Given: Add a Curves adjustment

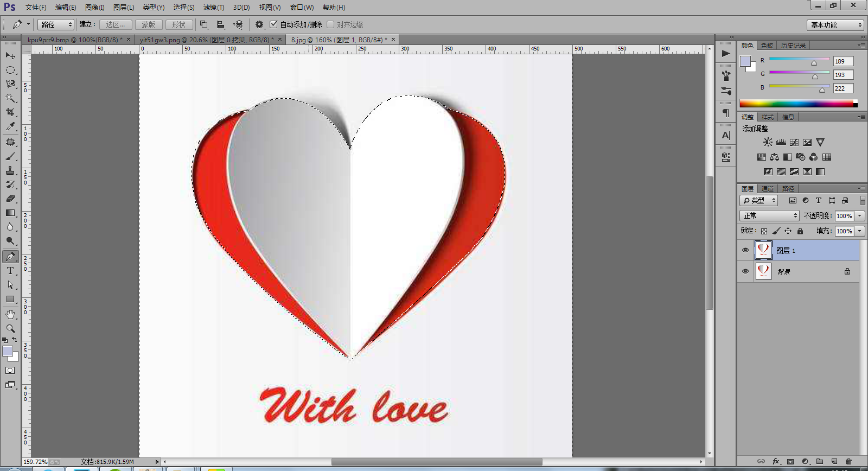Looking at the screenshot, I should [x=794, y=142].
